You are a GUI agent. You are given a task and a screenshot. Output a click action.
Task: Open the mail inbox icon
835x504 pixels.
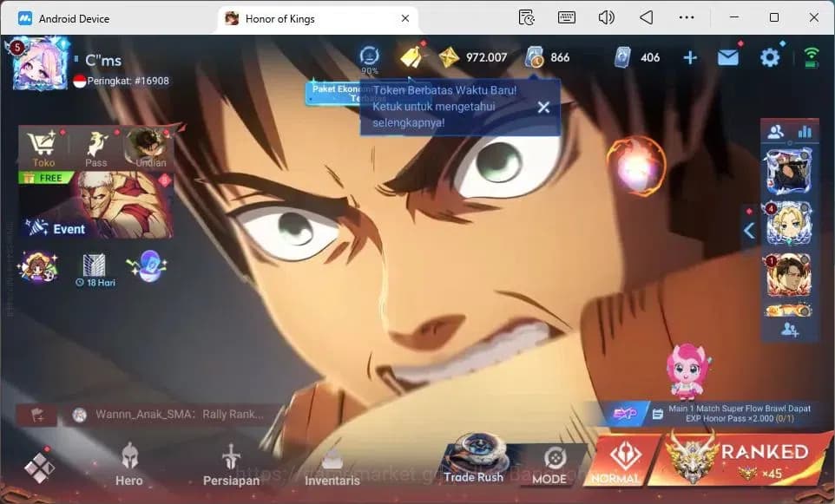click(728, 56)
